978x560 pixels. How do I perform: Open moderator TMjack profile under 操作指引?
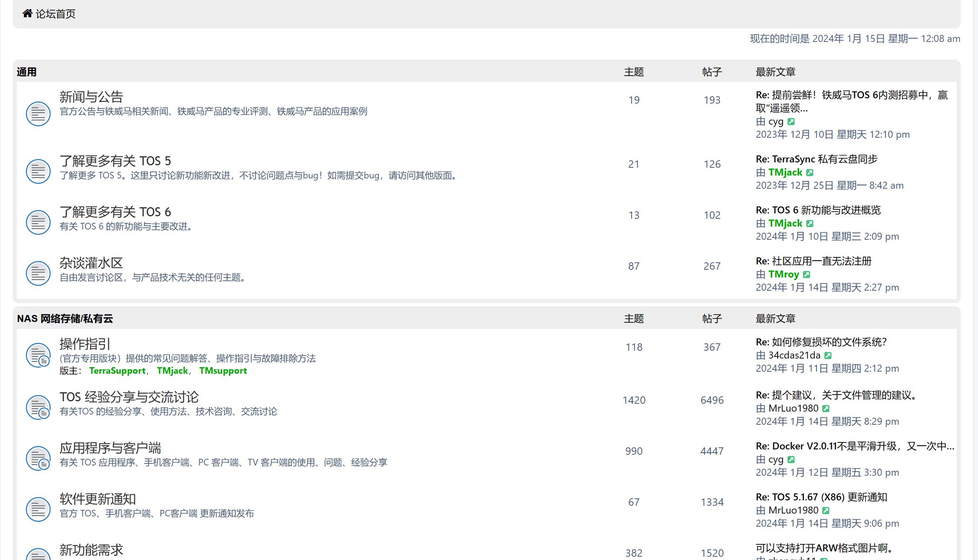172,371
